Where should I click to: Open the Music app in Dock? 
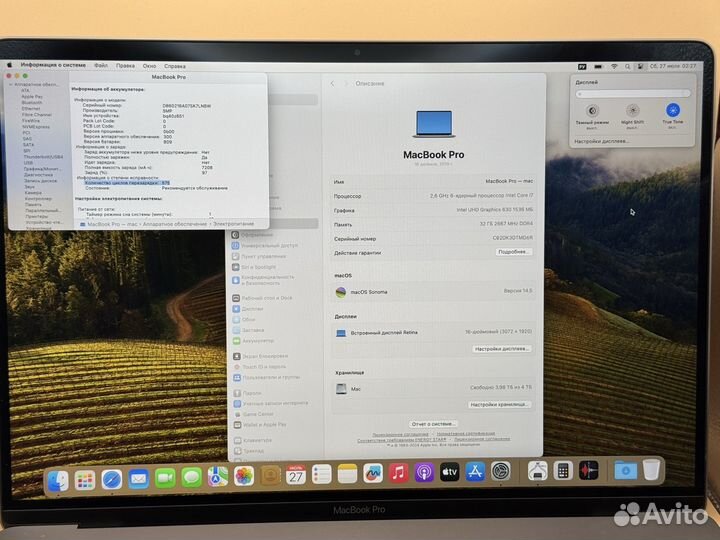[x=399, y=472]
